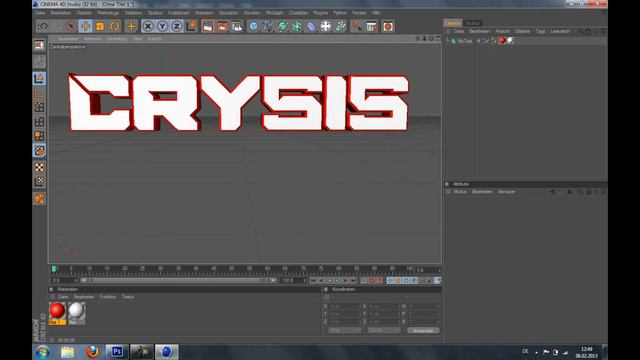The width and height of the screenshot is (640, 360).
Task: Click red material tag on MoText
Action: 502,40
